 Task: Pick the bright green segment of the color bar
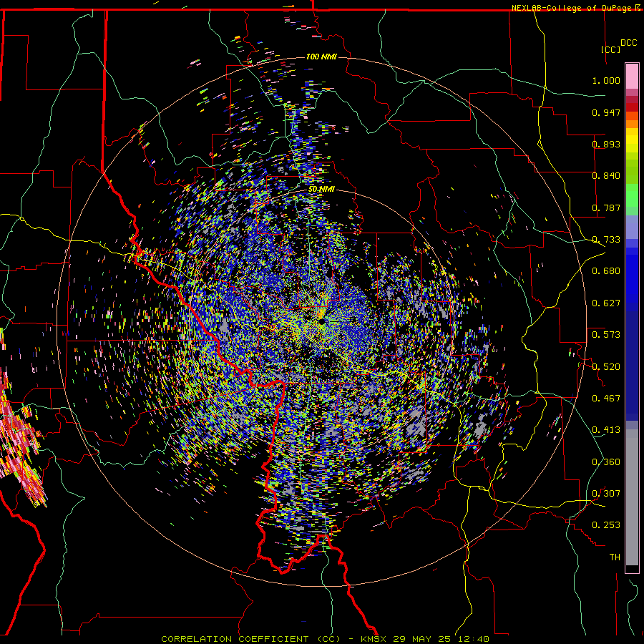pos(632,195)
